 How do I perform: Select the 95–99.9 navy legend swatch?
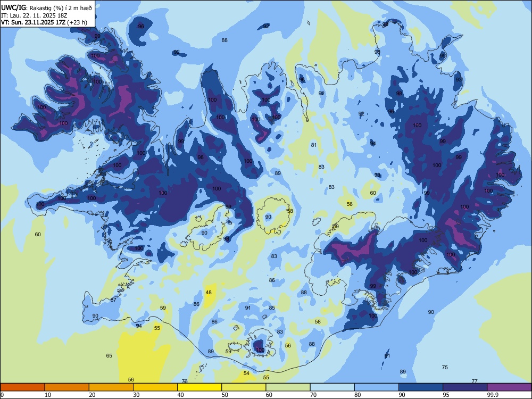coord(465,387)
